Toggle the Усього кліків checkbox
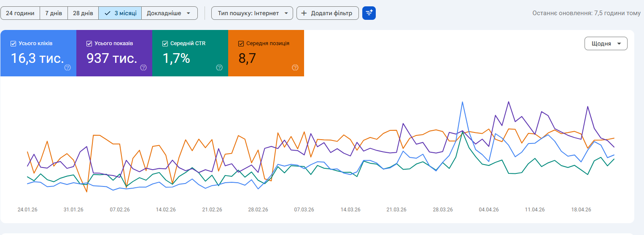The height and width of the screenshot is (235, 644). point(13,43)
